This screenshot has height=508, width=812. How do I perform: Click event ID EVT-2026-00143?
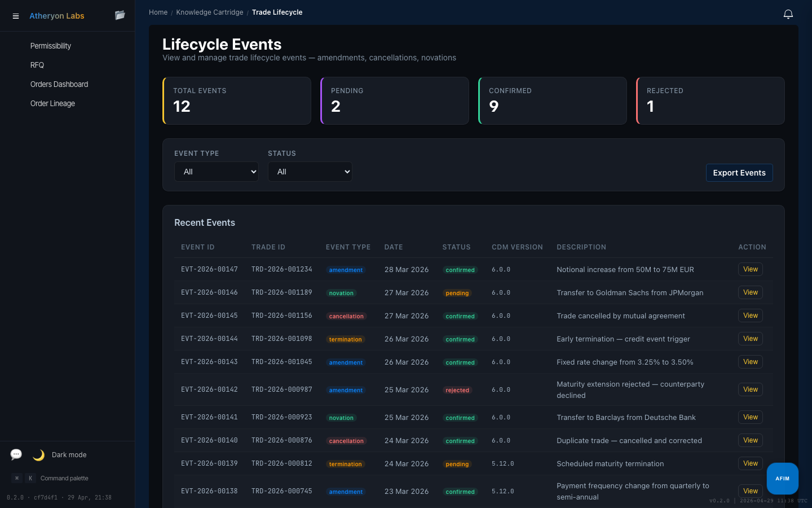pyautogui.click(x=209, y=362)
